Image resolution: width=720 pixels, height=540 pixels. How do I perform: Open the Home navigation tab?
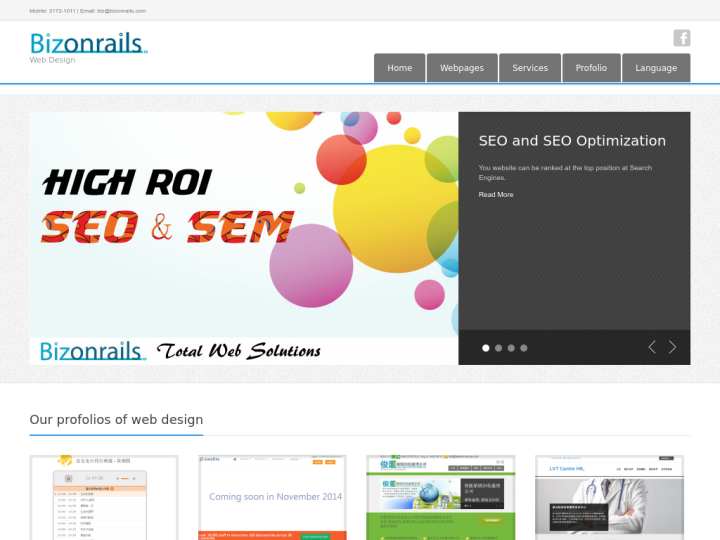click(x=399, y=68)
